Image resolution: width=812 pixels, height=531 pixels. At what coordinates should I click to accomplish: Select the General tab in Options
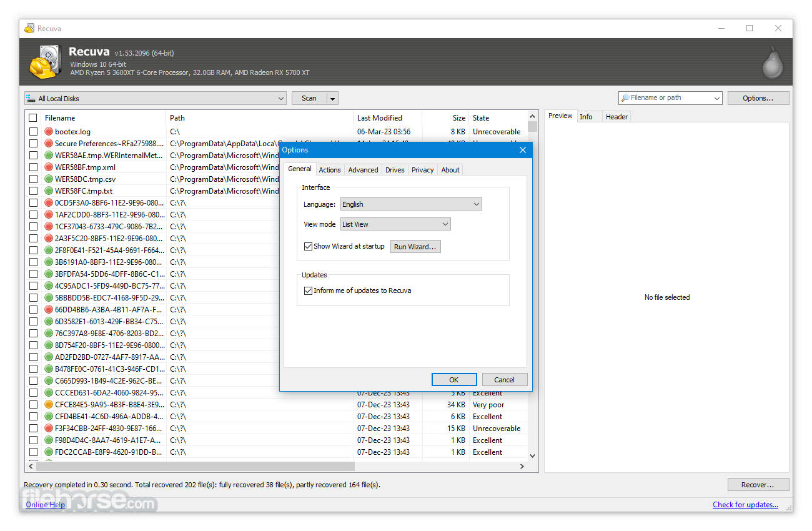[x=300, y=169]
